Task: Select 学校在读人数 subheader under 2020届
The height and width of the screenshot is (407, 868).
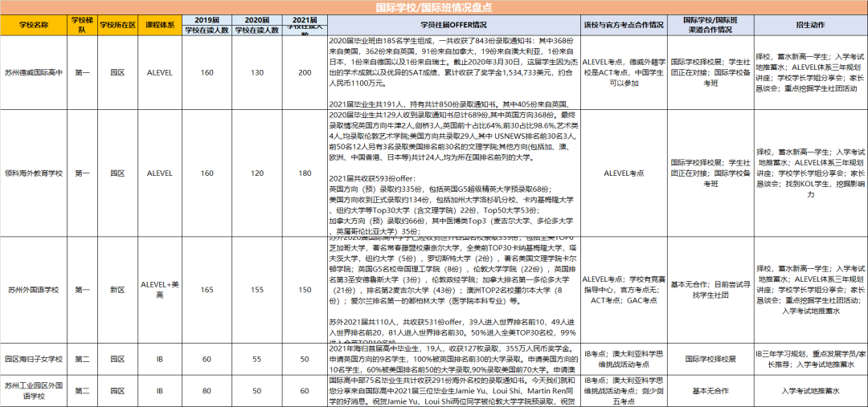Action: [x=257, y=31]
